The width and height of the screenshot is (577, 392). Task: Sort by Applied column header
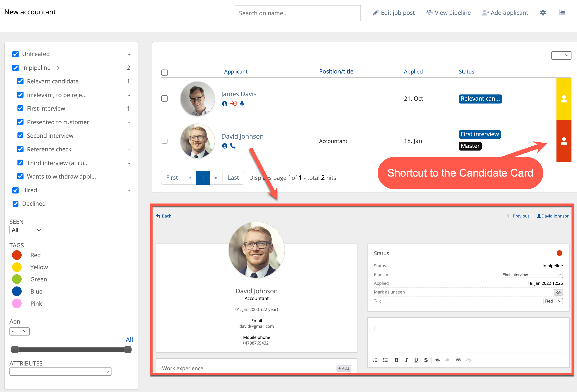[413, 72]
